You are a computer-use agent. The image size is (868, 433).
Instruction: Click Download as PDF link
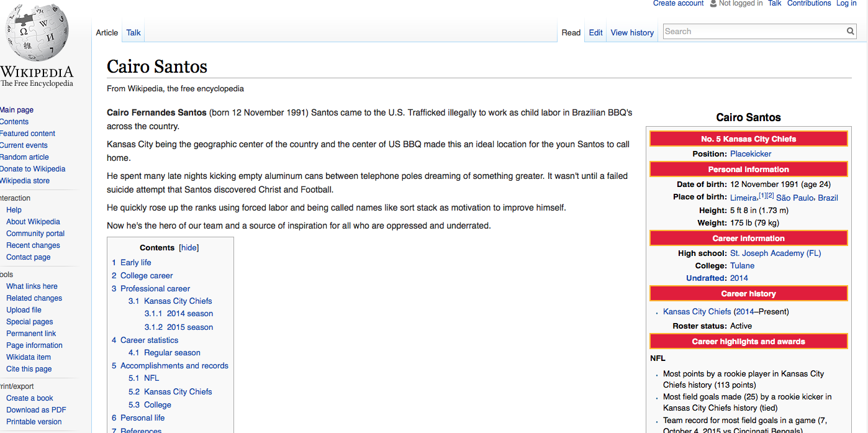click(x=36, y=410)
